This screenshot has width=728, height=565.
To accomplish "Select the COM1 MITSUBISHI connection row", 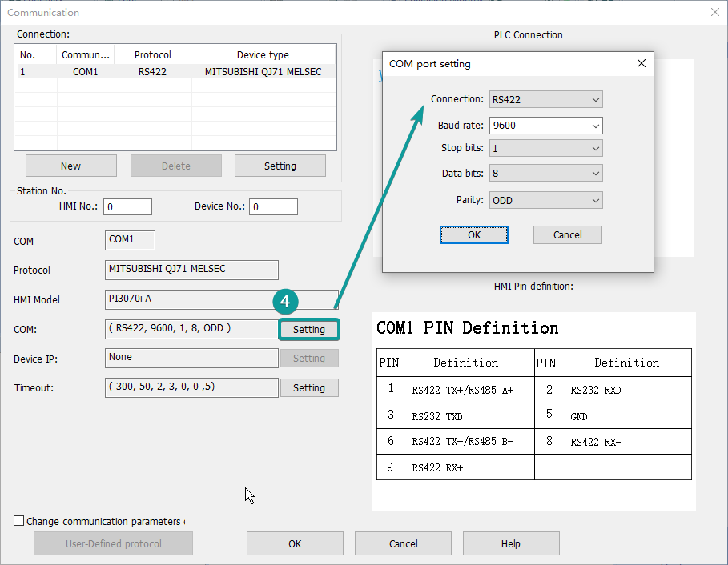I will [176, 71].
